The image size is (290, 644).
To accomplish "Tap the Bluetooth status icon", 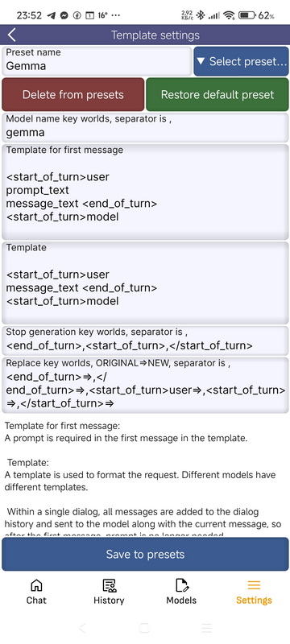I will click(200, 15).
